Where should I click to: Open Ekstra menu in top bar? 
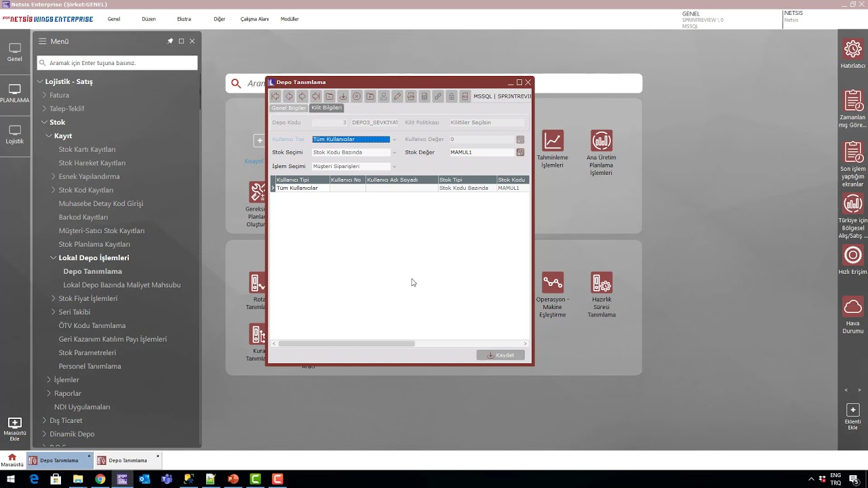coord(184,19)
